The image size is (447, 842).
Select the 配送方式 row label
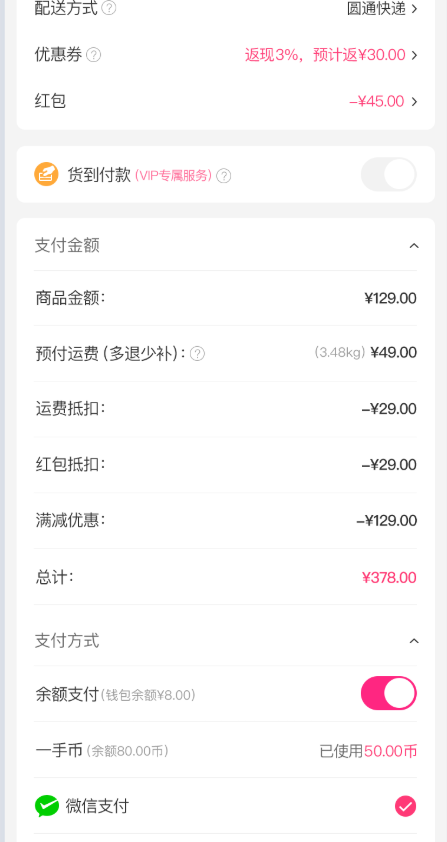click(66, 8)
